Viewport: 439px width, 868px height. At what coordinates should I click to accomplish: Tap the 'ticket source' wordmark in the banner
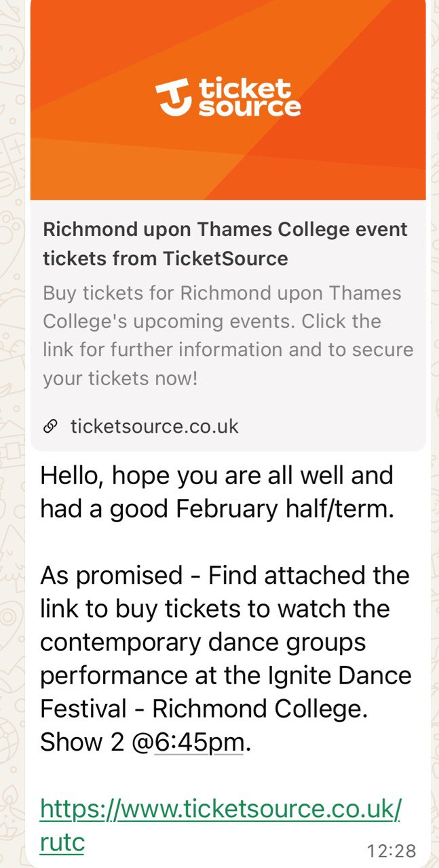248,97
